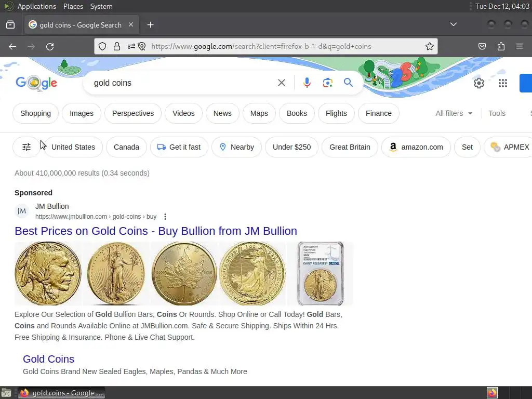This screenshot has width=532, height=399.
Task: Open the Save to Pocket icon
Action: [x=482, y=46]
